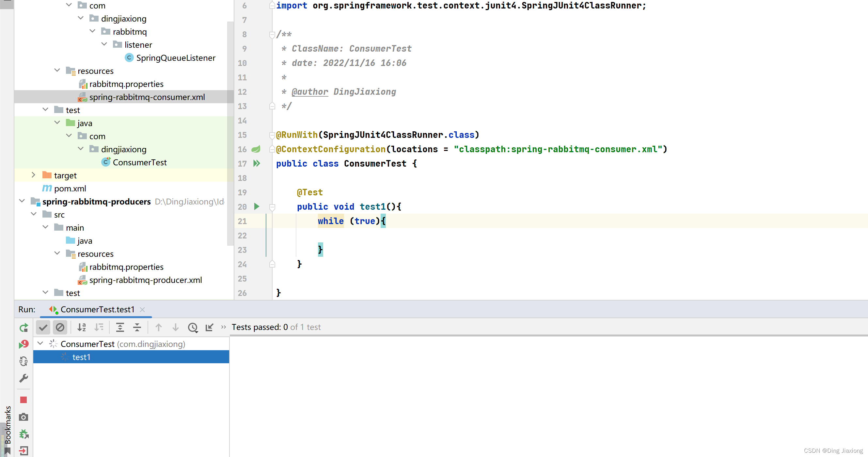Click the exit arrow icon in run sidebar
The height and width of the screenshot is (457, 868).
click(x=24, y=450)
